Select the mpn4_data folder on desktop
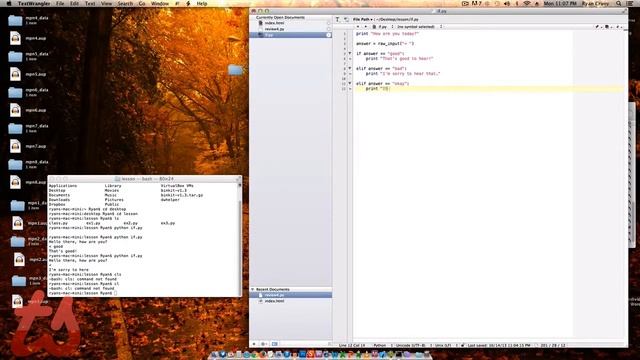The height and width of the screenshot is (360, 640). pos(15,20)
